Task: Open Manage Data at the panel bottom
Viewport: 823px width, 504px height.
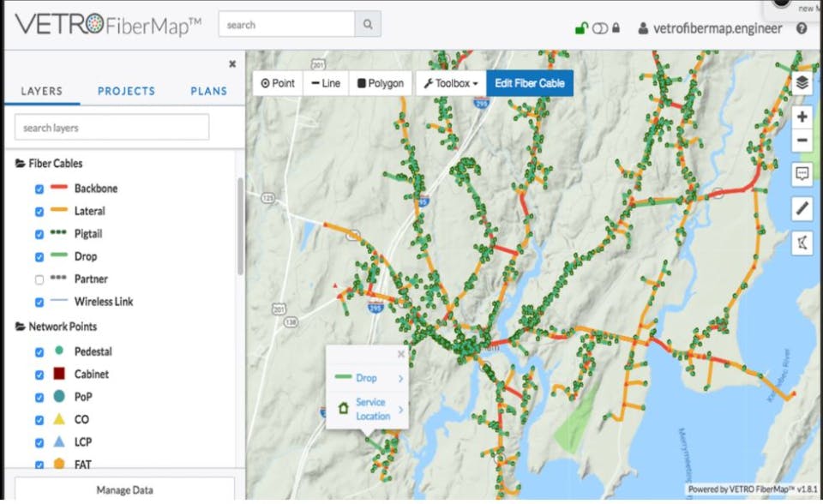Action: (125, 489)
